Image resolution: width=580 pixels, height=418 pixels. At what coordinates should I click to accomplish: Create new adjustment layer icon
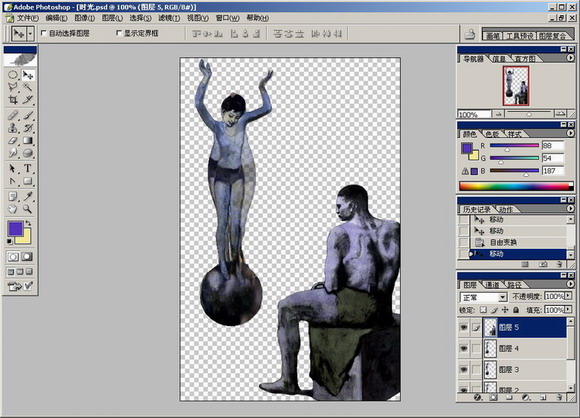(526, 398)
